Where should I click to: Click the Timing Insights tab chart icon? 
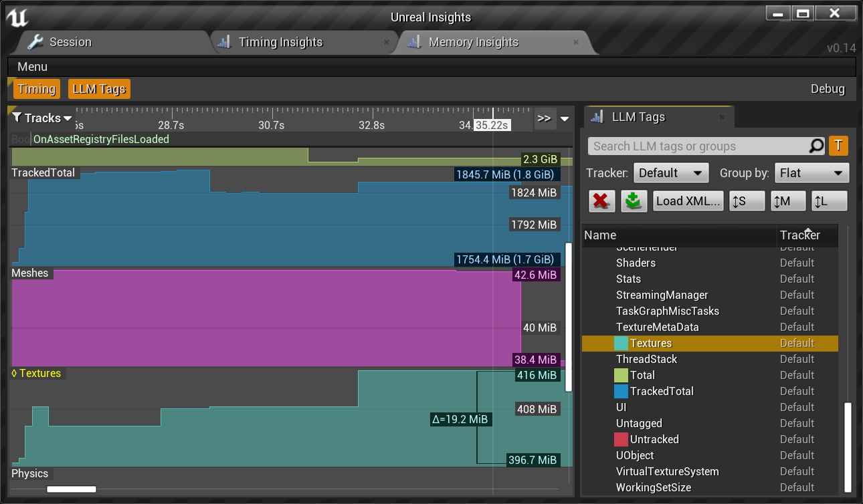224,42
